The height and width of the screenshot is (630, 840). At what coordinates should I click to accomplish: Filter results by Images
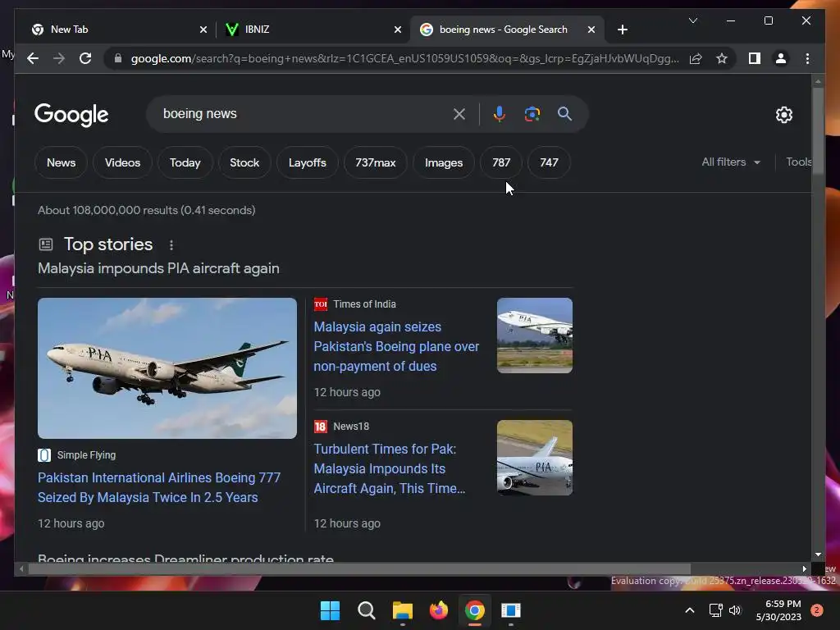[x=444, y=162]
